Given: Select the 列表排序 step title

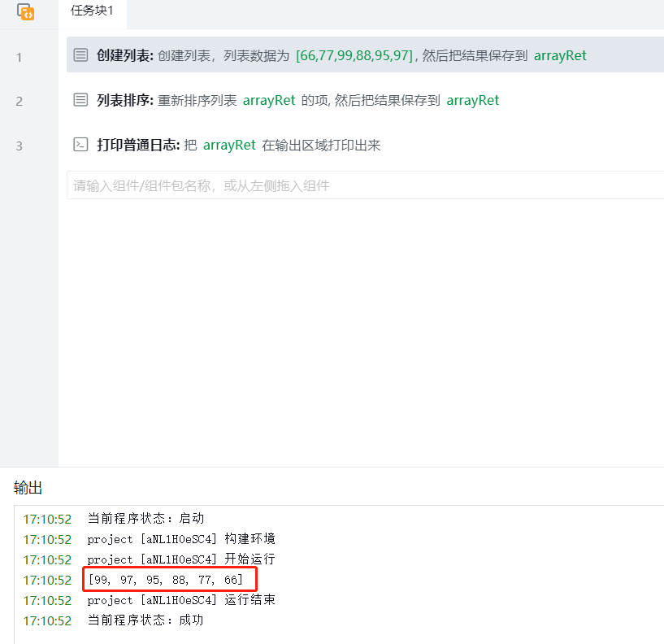Looking at the screenshot, I should [124, 100].
